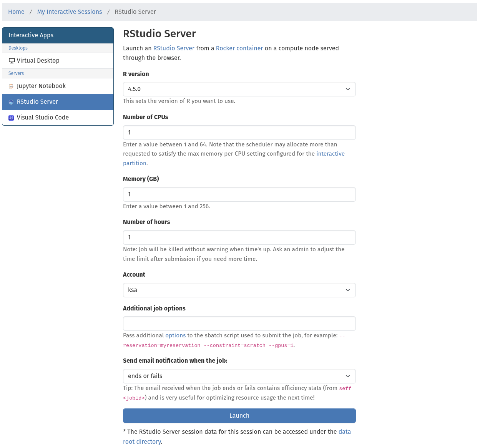Click the Visual Studio Code icon
This screenshot has height=448, width=480.
[11, 118]
